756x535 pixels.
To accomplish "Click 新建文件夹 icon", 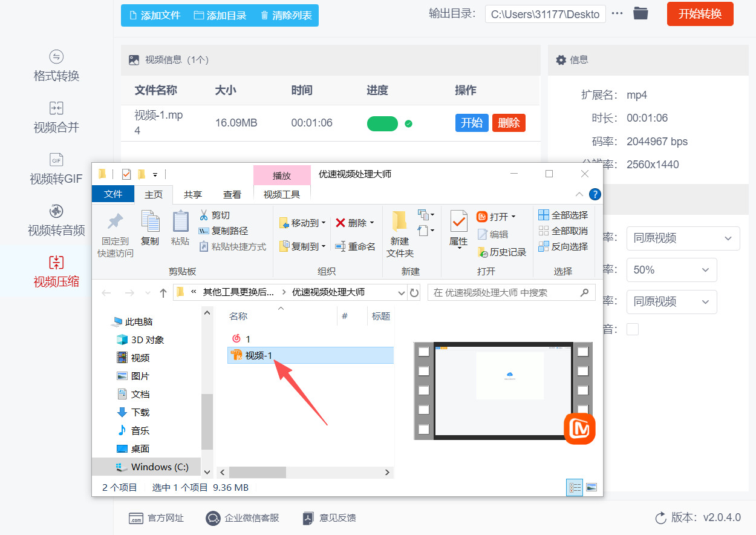I will point(400,222).
